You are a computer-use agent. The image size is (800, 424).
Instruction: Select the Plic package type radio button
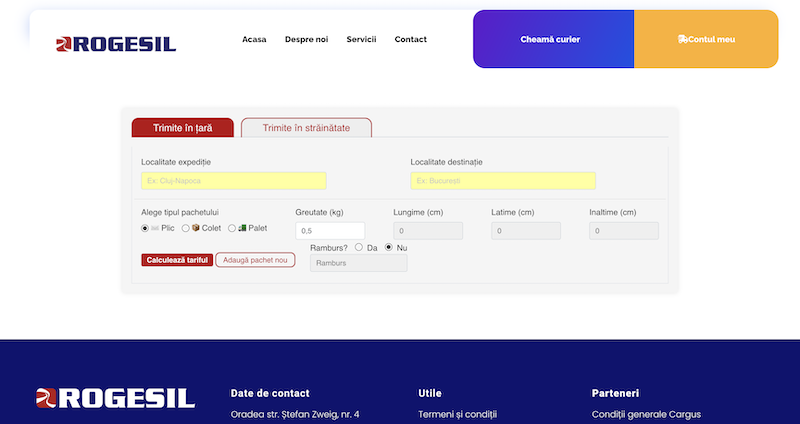click(145, 228)
